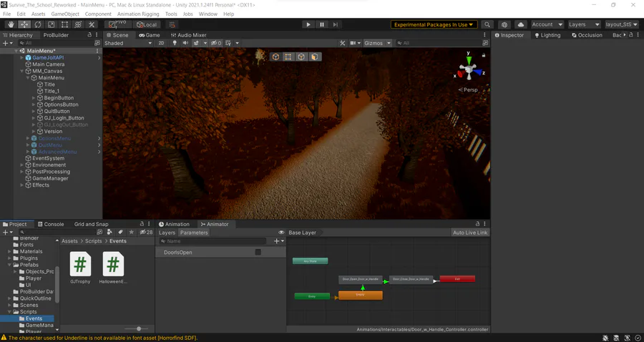Open the Hierarchy add (+) menu
The width and height of the screenshot is (644, 342).
click(x=7, y=43)
